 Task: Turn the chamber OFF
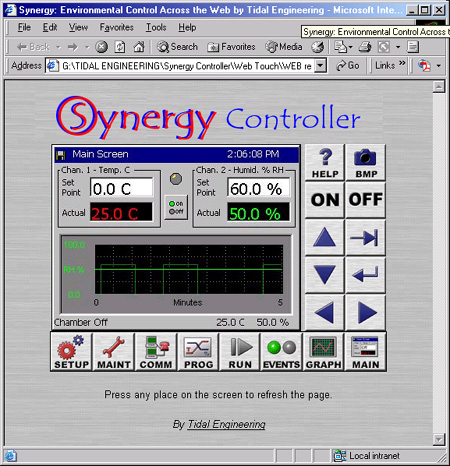[366, 200]
